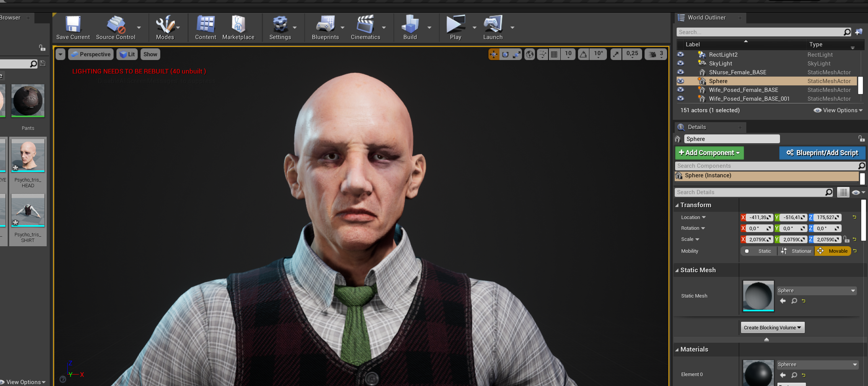Open Source Control toolbar button

[116, 28]
